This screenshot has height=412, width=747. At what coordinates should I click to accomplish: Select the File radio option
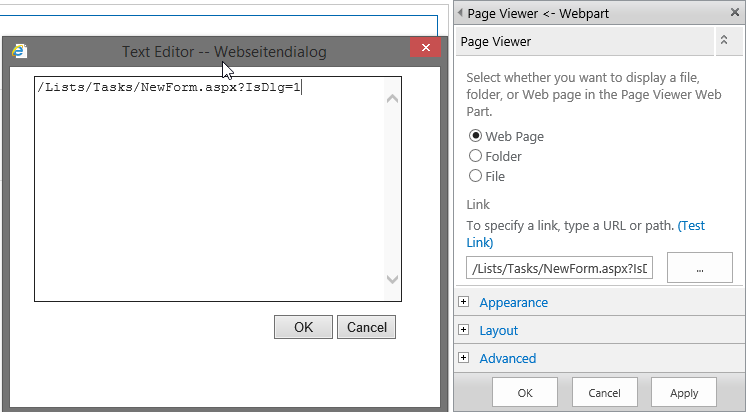pyautogui.click(x=476, y=176)
